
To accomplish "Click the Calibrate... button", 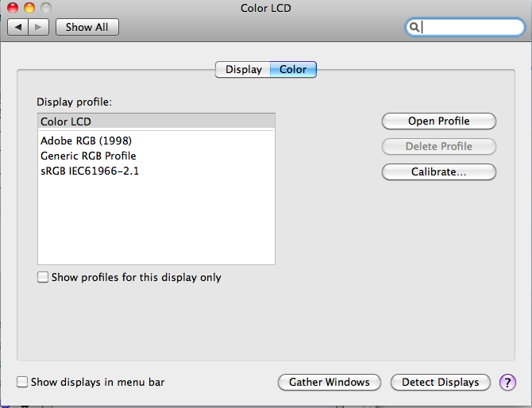I will 438,172.
